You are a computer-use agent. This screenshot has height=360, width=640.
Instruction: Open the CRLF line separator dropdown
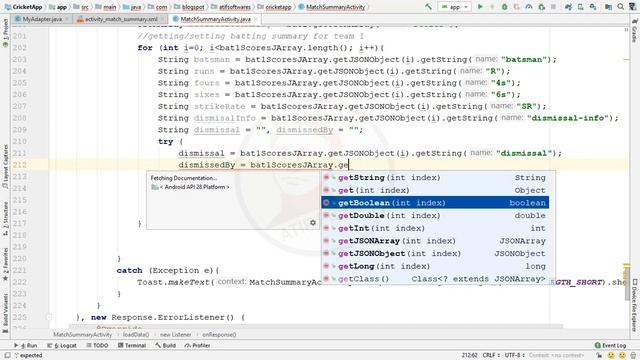491,356
